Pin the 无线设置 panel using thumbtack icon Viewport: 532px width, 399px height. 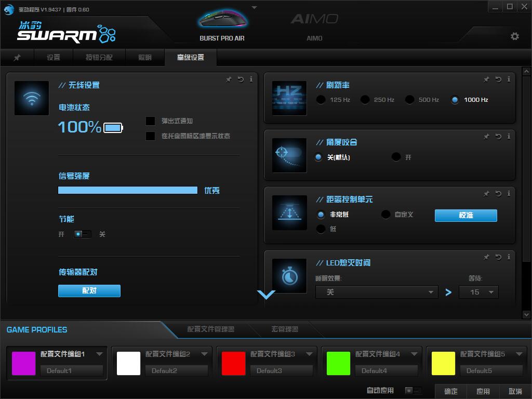(x=229, y=79)
